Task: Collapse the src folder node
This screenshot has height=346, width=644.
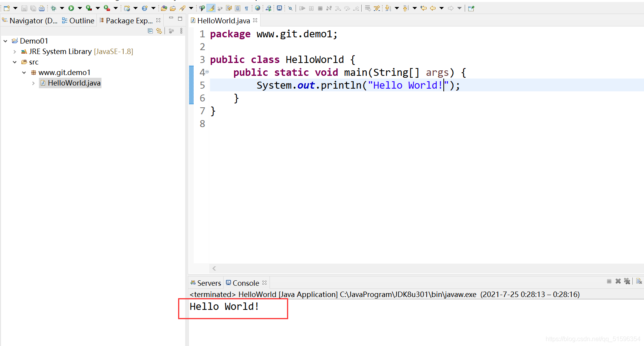Action: pos(15,62)
